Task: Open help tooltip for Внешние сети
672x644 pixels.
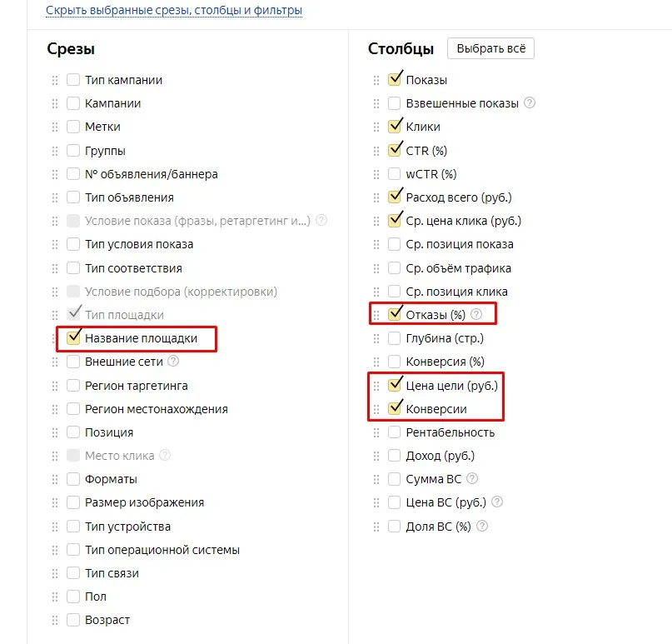Action: coord(173,361)
